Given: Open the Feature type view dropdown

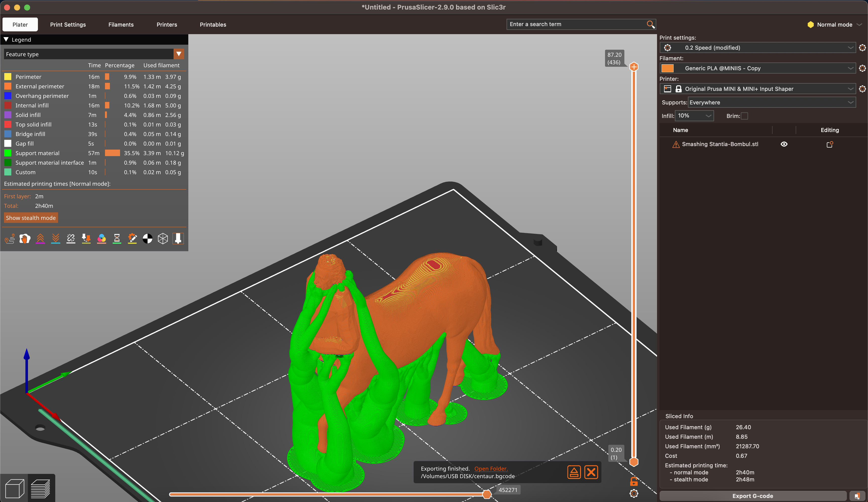Looking at the screenshot, I should coord(94,54).
